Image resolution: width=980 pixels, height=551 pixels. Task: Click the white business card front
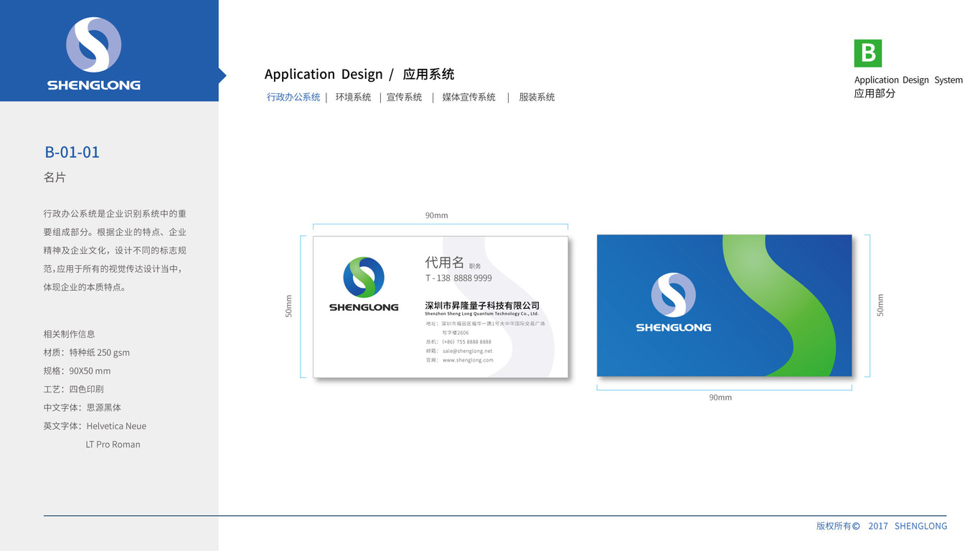(440, 306)
